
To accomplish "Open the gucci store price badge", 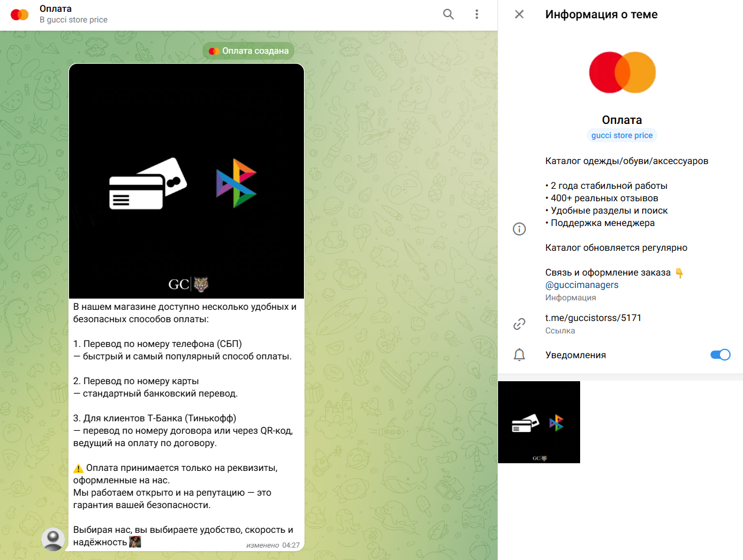I will [x=622, y=136].
